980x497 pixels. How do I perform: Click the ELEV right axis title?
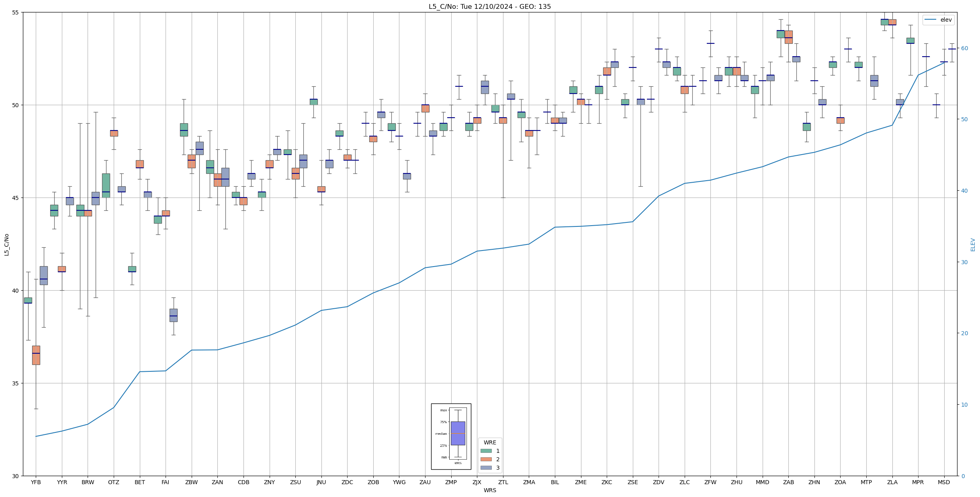pyautogui.click(x=973, y=244)
